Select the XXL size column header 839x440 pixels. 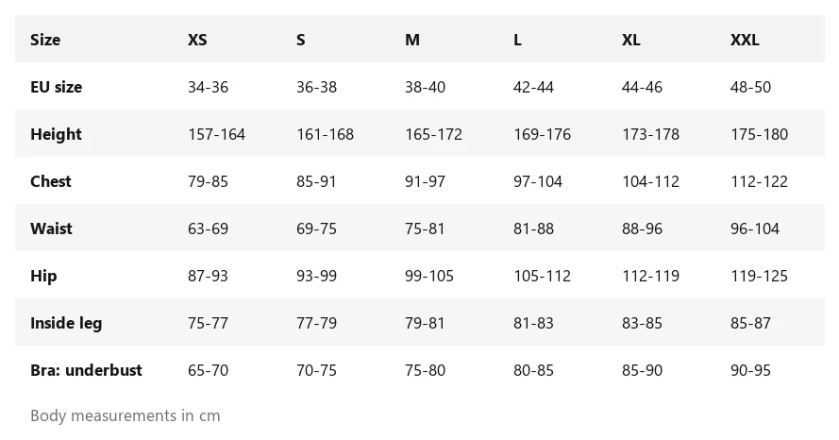point(744,40)
